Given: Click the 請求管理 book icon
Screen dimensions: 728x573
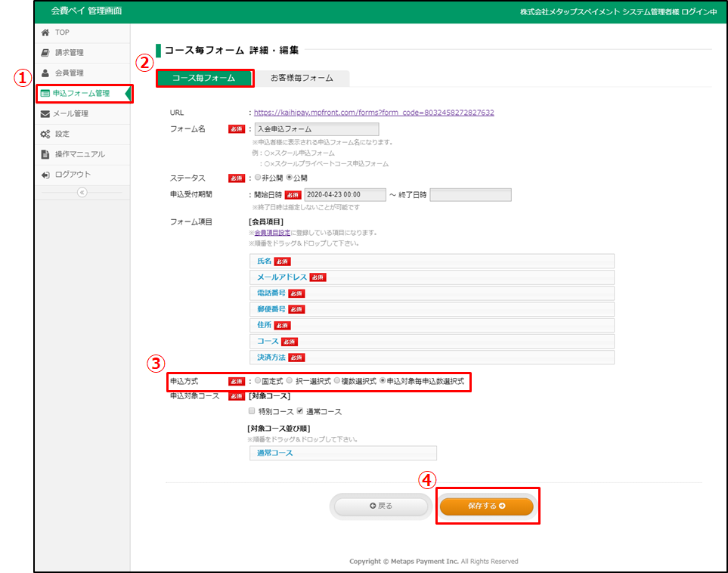Looking at the screenshot, I should [45, 53].
